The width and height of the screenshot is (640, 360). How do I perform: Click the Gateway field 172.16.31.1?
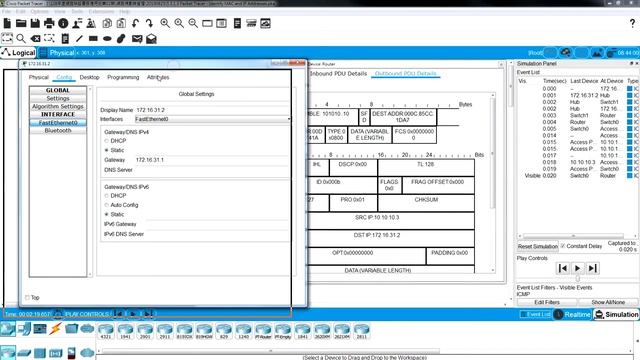click(211, 160)
